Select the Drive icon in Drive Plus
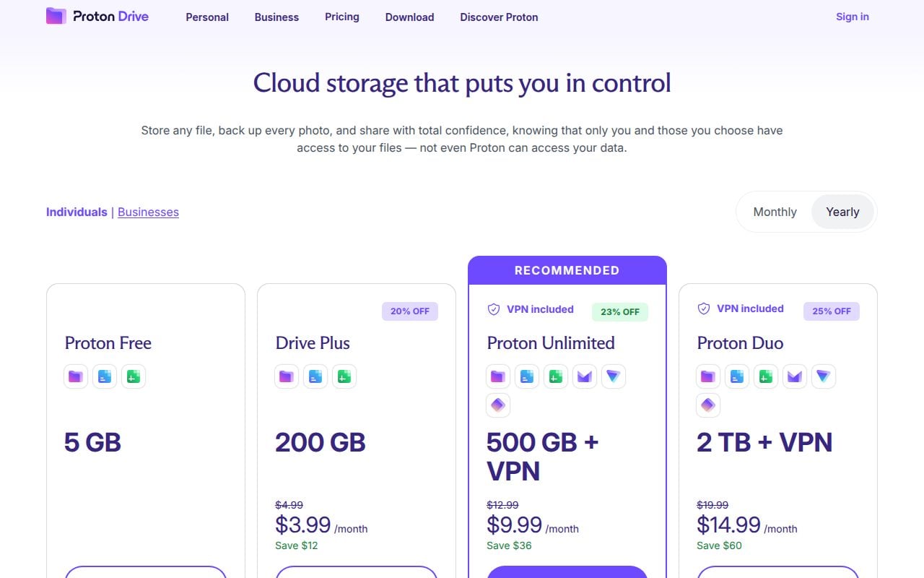Screen dimensions: 924x578 (x=287, y=376)
